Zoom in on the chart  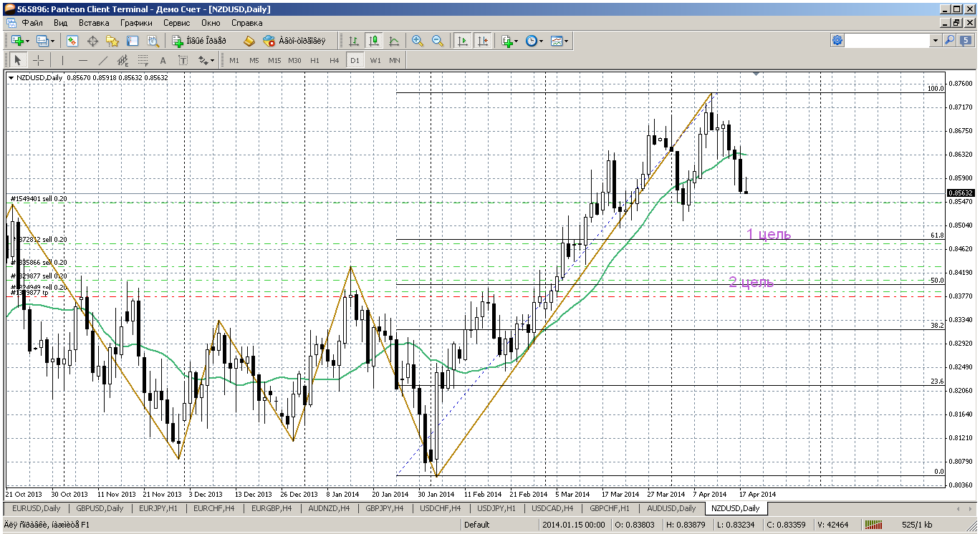(418, 42)
